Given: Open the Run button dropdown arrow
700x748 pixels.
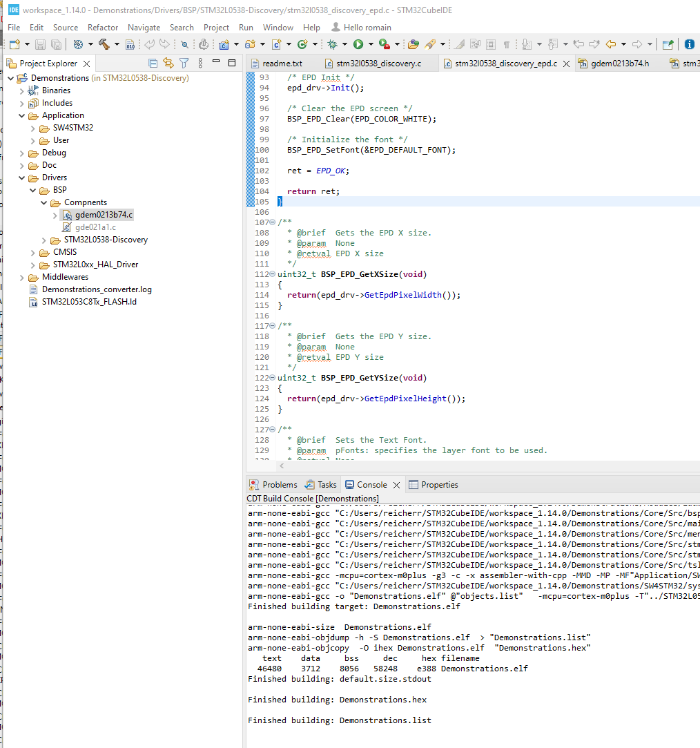Looking at the screenshot, I should (x=370, y=44).
